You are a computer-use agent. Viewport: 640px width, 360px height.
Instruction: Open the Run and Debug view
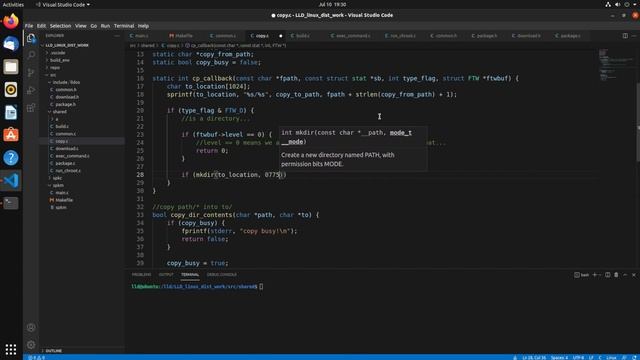click(x=31, y=90)
